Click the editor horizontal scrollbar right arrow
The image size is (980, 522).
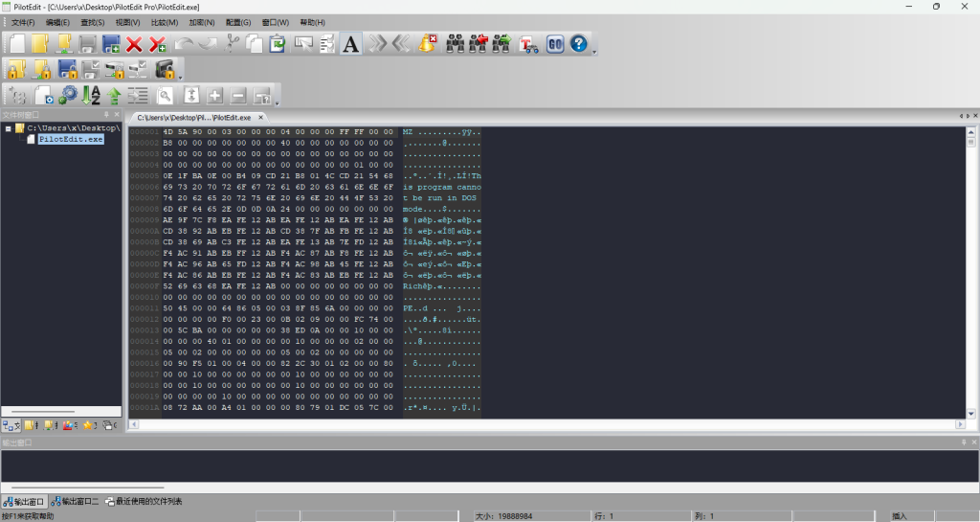click(x=961, y=424)
